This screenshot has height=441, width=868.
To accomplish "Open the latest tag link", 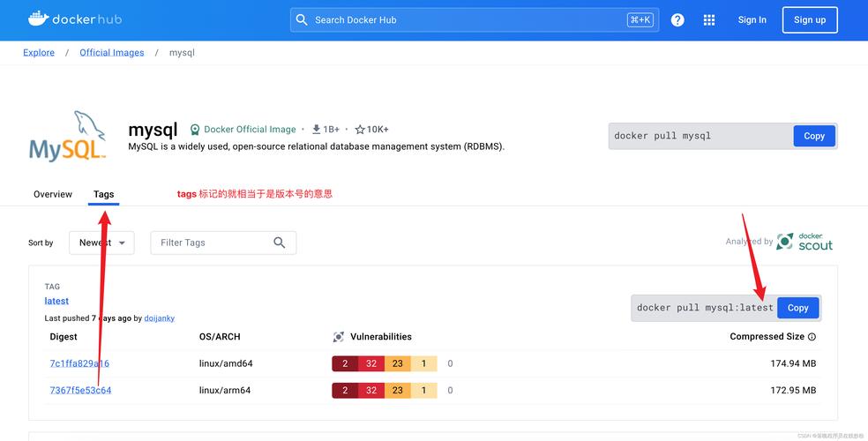I will coord(56,301).
